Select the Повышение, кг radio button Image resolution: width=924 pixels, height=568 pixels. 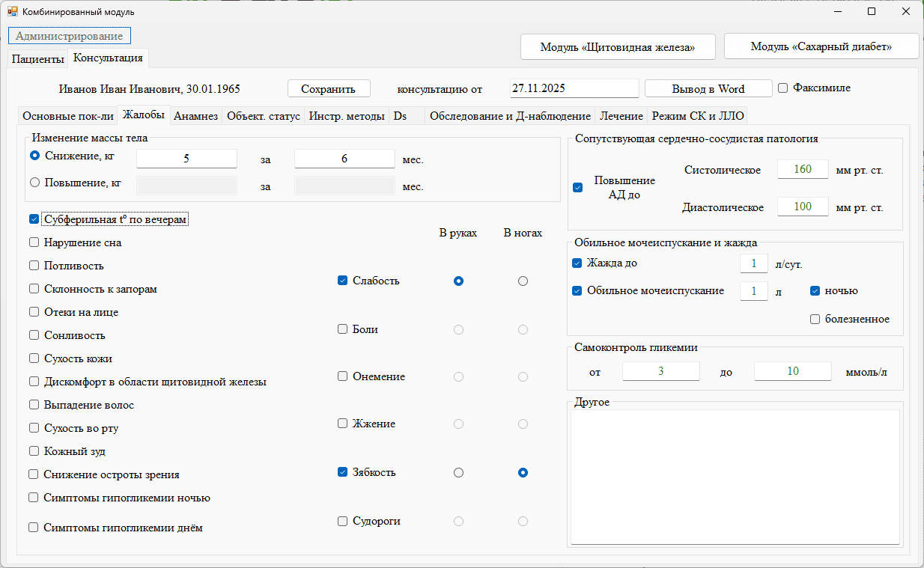click(34, 182)
